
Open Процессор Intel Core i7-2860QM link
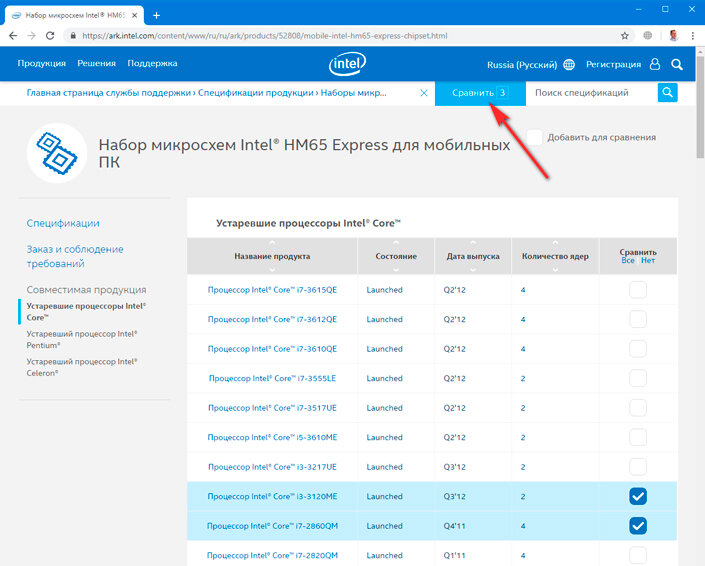272,526
